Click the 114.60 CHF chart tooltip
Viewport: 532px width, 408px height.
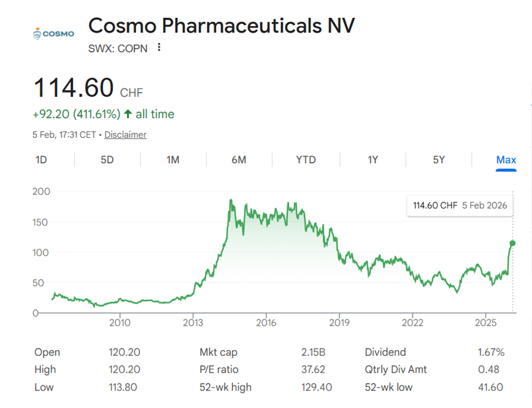point(460,205)
